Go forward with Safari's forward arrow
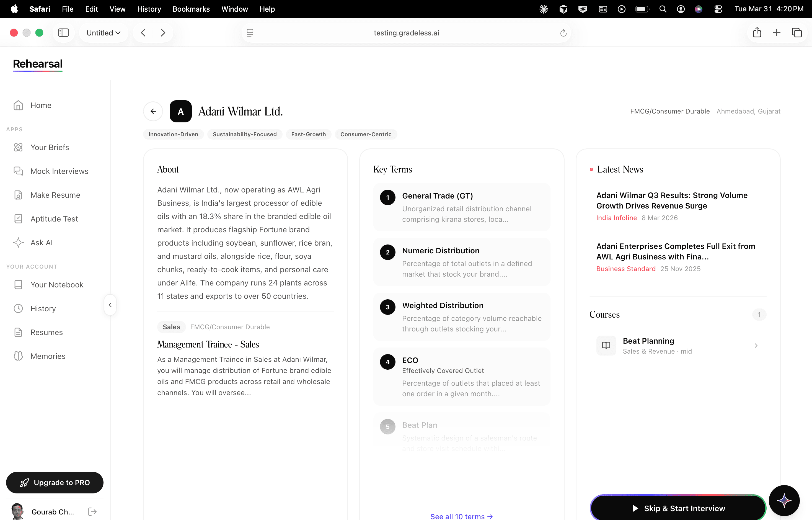This screenshot has width=812, height=520. [163, 33]
